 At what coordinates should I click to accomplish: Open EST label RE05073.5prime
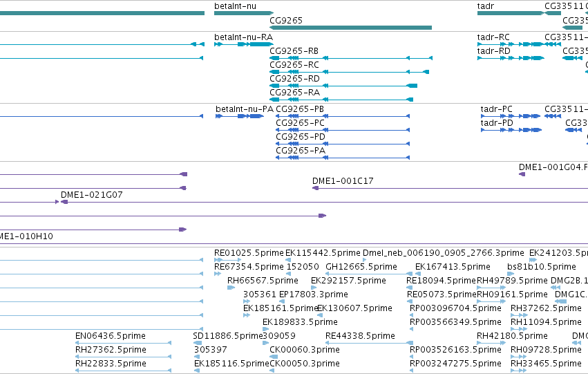pos(442,295)
